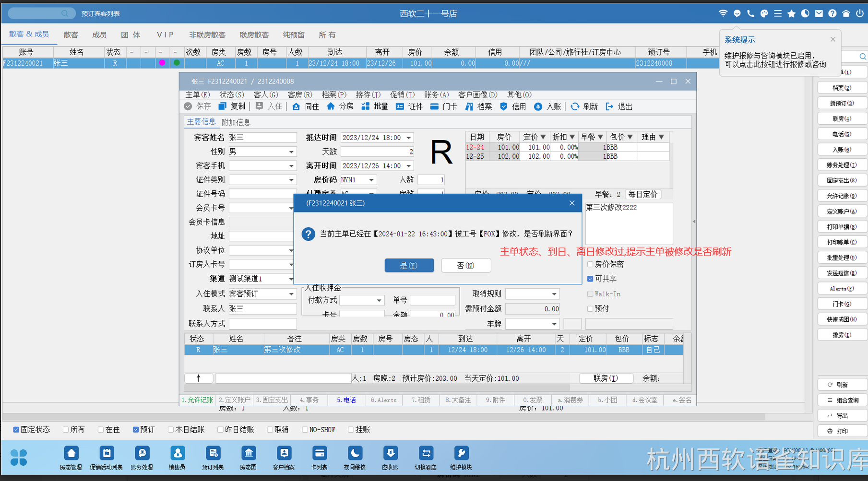Screen dimensions: 868x481
Task: Close the 系统提示 notification
Action: click(x=833, y=39)
